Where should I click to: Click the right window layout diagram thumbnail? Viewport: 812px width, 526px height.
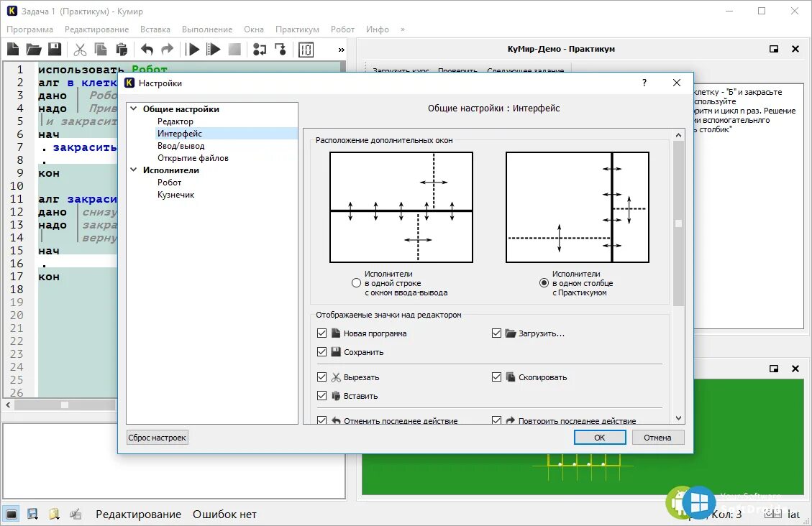click(x=578, y=208)
